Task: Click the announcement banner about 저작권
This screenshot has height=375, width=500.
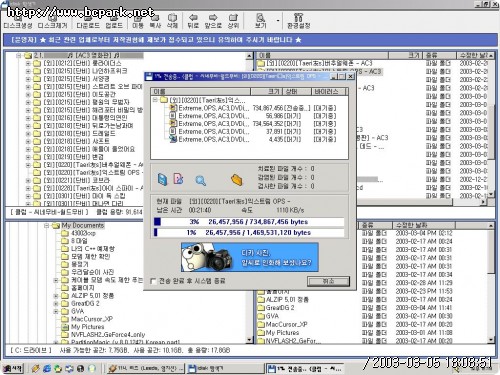Action: [249, 40]
